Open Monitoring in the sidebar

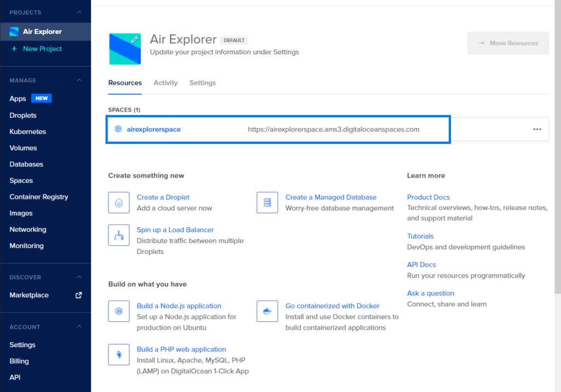coord(26,246)
